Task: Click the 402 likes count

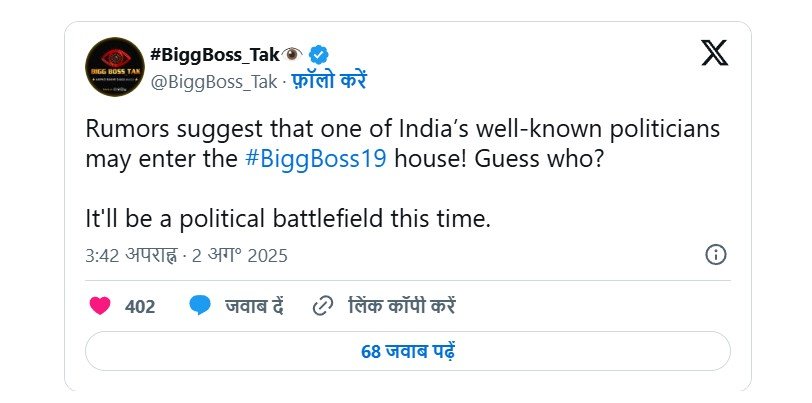Action: (140, 307)
